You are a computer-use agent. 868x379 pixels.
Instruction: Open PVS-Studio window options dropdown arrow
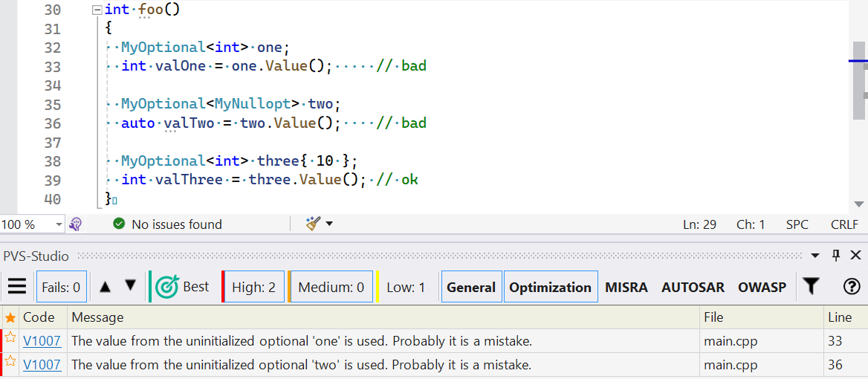(815, 256)
